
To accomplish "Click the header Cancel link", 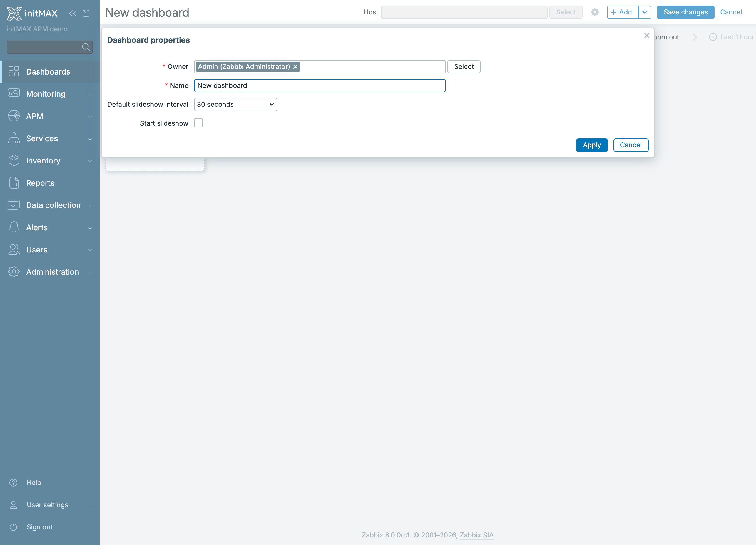I will tap(731, 12).
